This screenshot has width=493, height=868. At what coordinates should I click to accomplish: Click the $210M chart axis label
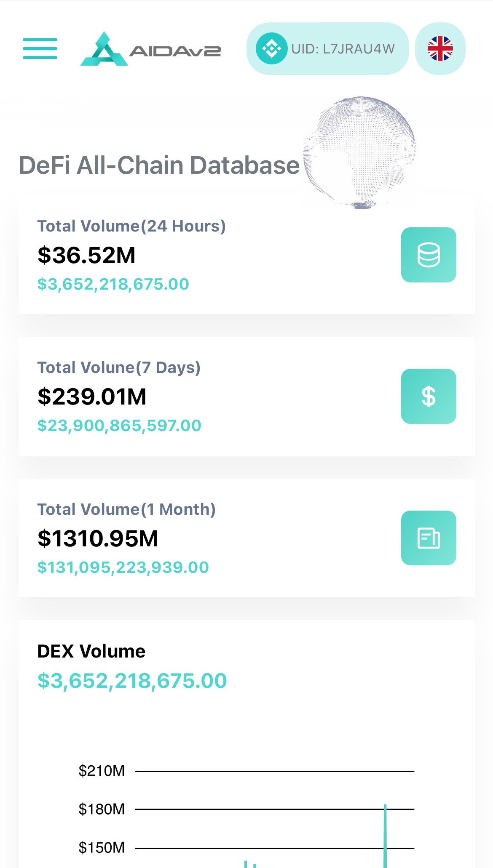coord(102,771)
